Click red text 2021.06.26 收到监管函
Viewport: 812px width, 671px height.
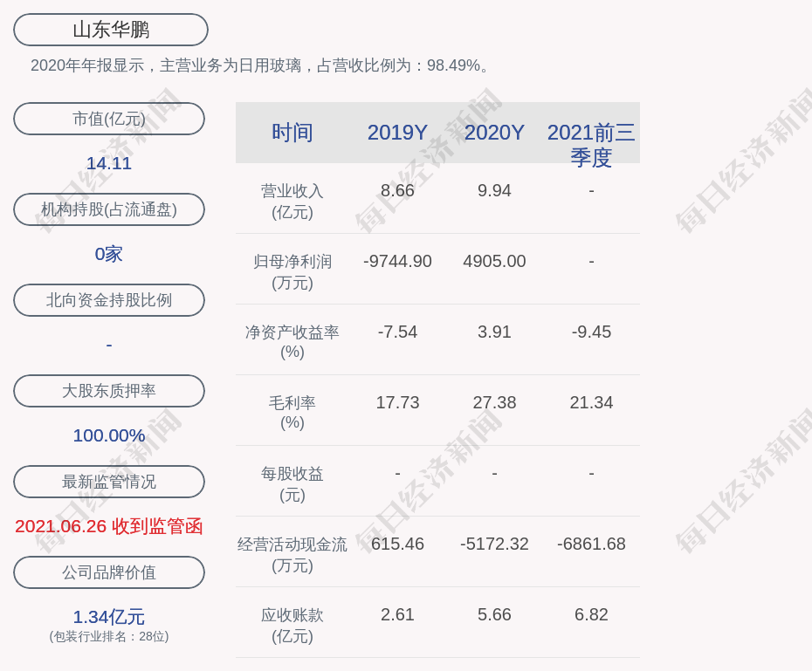(109, 526)
